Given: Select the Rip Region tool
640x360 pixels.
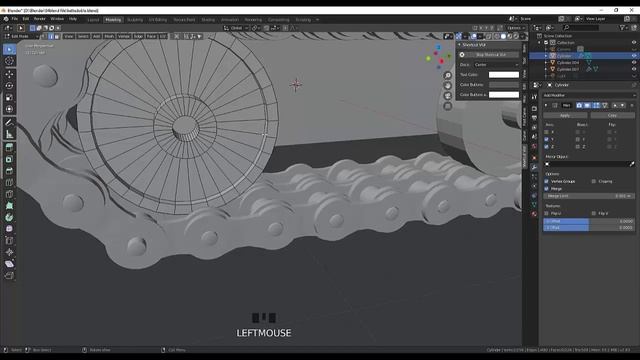Looking at the screenshot, I should pos(9,276).
